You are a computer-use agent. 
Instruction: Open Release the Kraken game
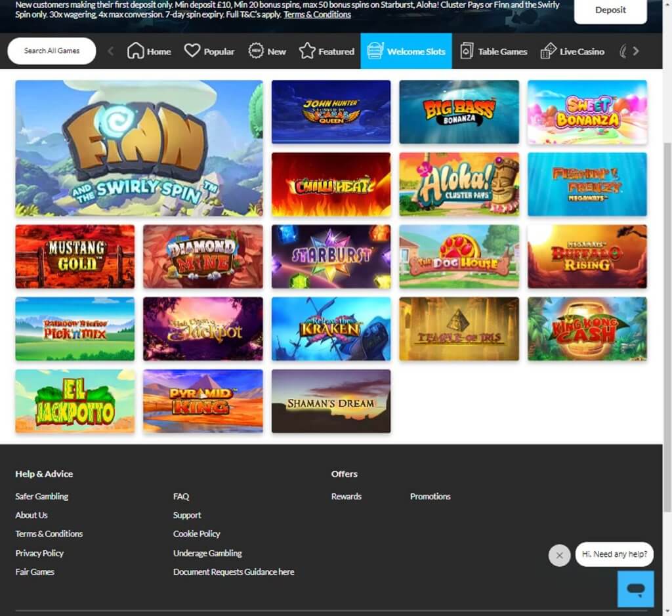click(x=331, y=329)
